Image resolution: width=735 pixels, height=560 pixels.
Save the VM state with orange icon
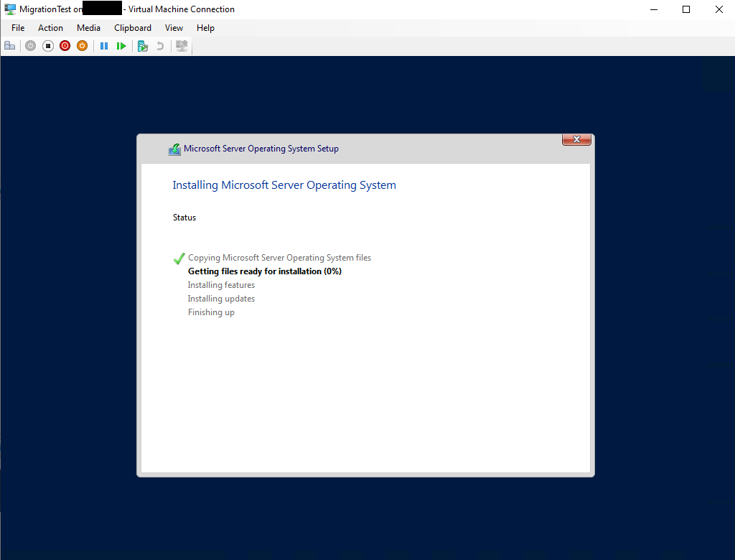tap(82, 46)
